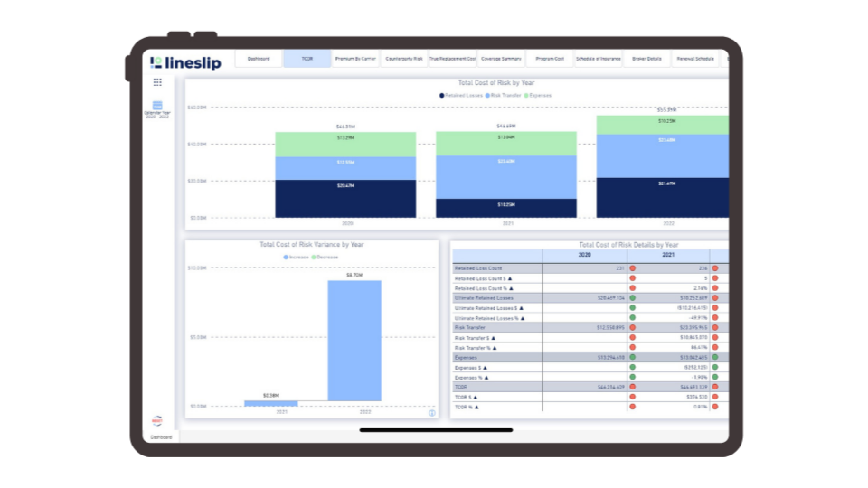
Task: Click 2020 dot in Retained Loss Count % row
Action: click(x=632, y=288)
